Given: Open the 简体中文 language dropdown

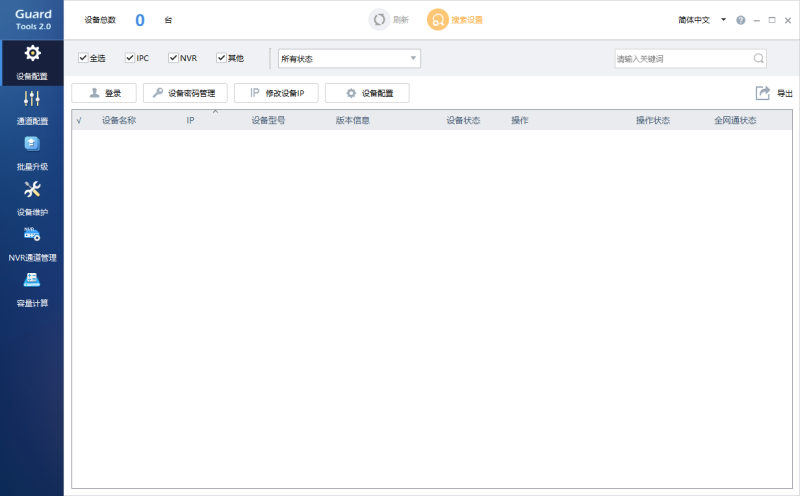Looking at the screenshot, I should click(x=701, y=20).
